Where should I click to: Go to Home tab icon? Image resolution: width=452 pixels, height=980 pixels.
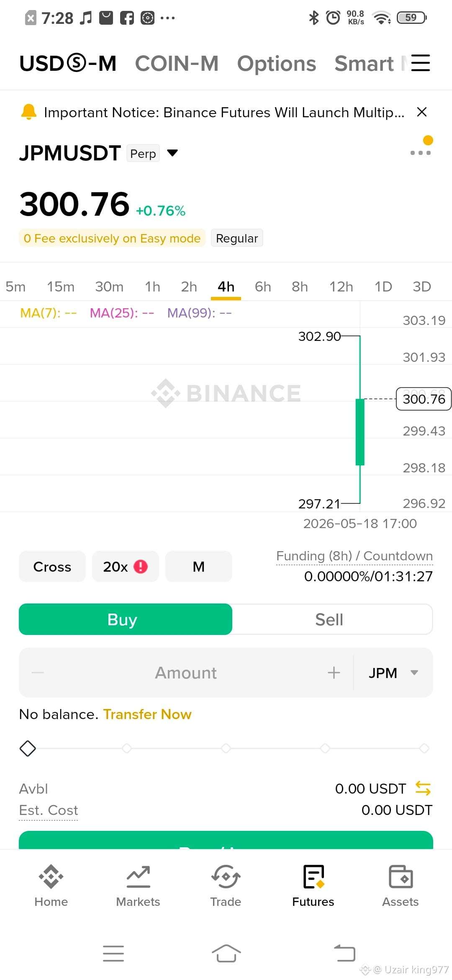click(x=51, y=876)
